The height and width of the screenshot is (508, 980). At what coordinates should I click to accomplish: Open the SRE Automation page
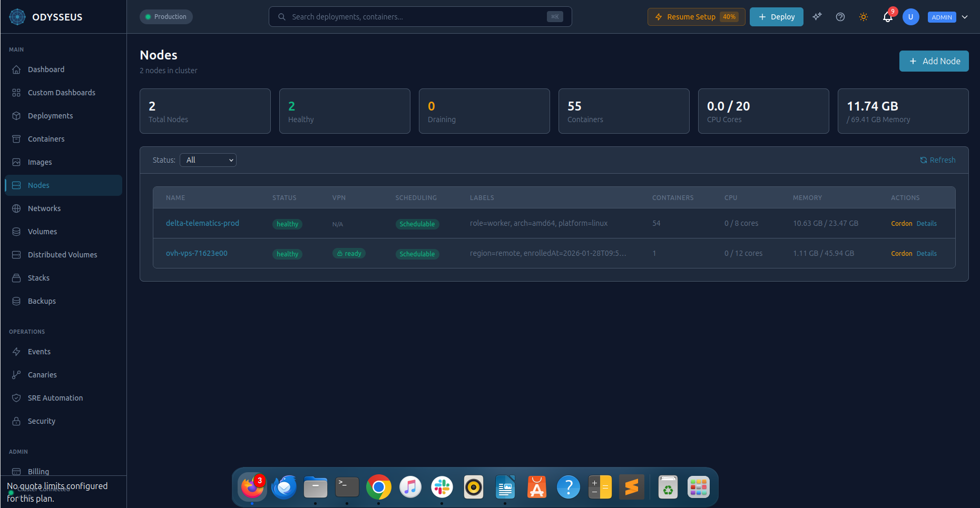pyautogui.click(x=55, y=397)
